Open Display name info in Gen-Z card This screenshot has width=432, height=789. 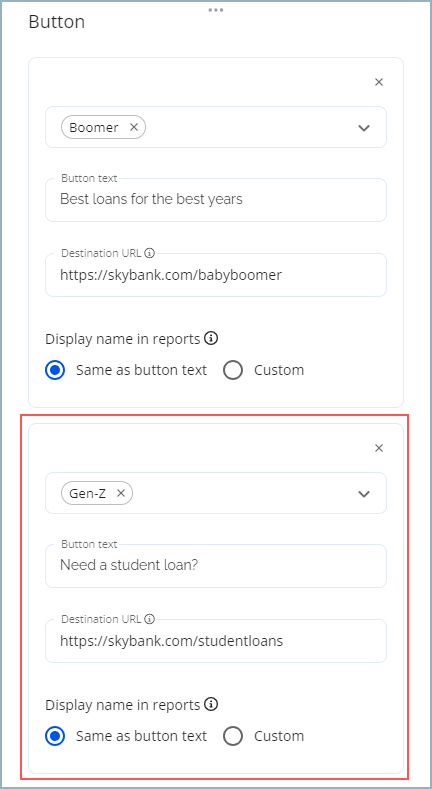point(212,704)
